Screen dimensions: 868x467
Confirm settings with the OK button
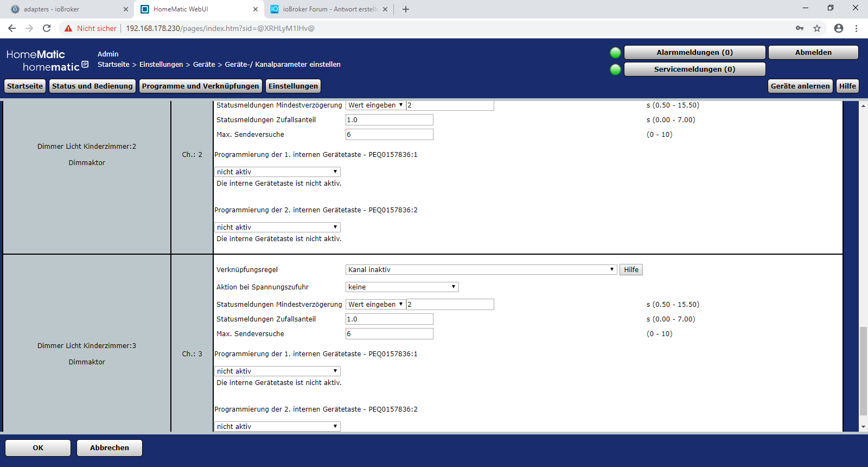click(x=38, y=448)
